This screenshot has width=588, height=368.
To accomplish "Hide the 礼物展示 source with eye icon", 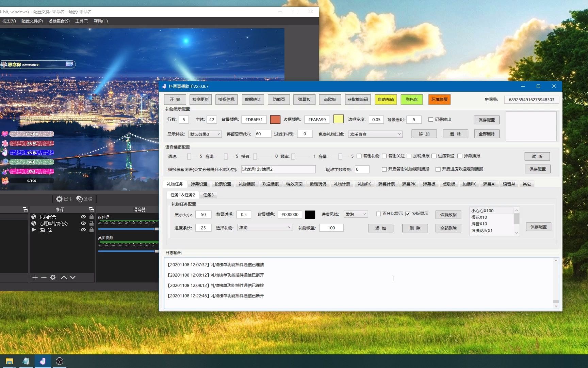I will pyautogui.click(x=83, y=217).
